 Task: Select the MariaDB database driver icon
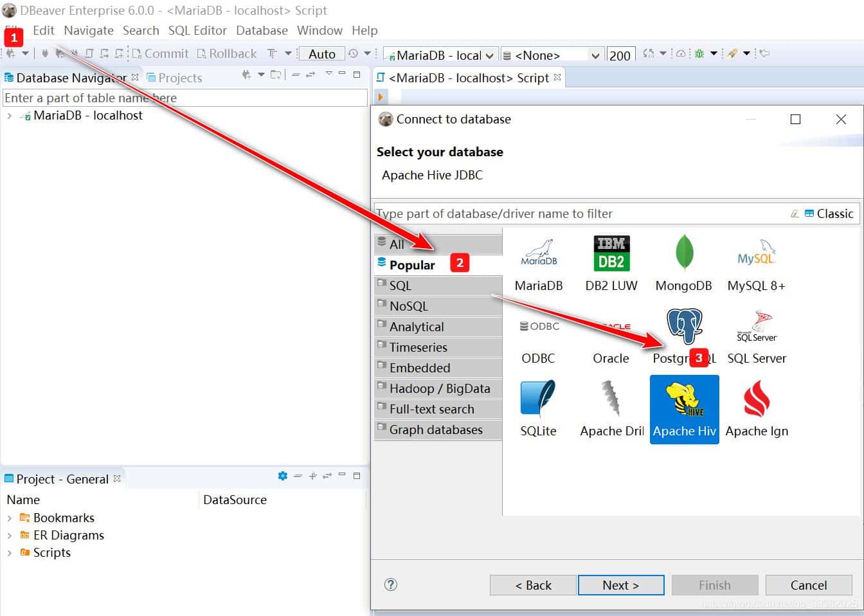539,254
